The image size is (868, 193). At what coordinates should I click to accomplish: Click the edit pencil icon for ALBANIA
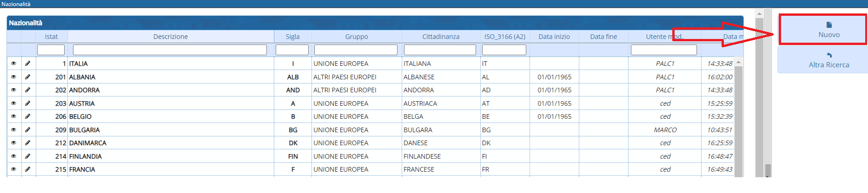pos(28,77)
